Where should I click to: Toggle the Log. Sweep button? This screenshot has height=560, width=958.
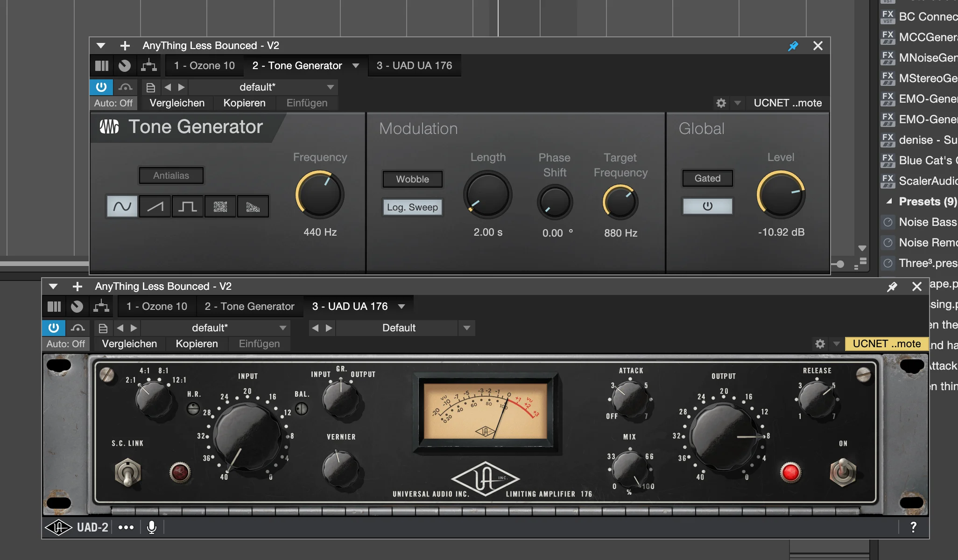[413, 207]
